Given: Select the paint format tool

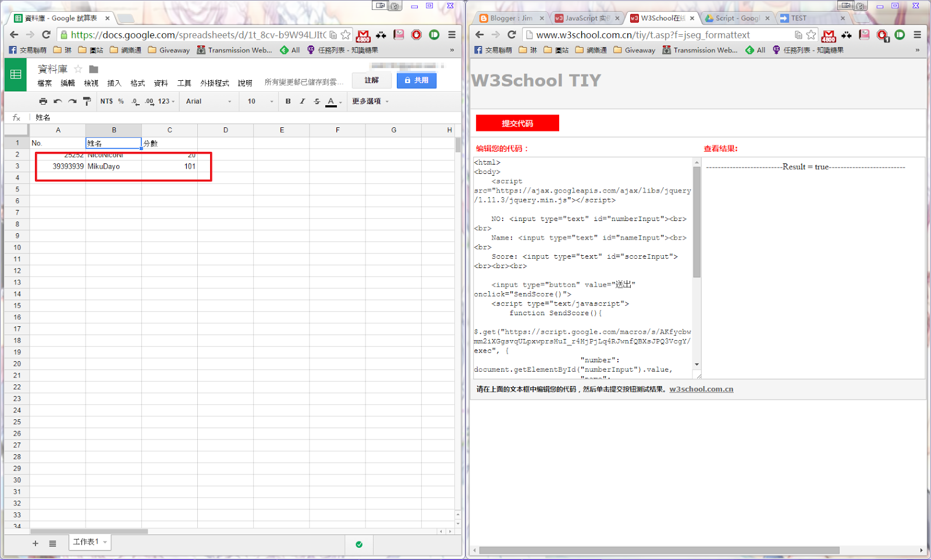Looking at the screenshot, I should click(x=87, y=101).
